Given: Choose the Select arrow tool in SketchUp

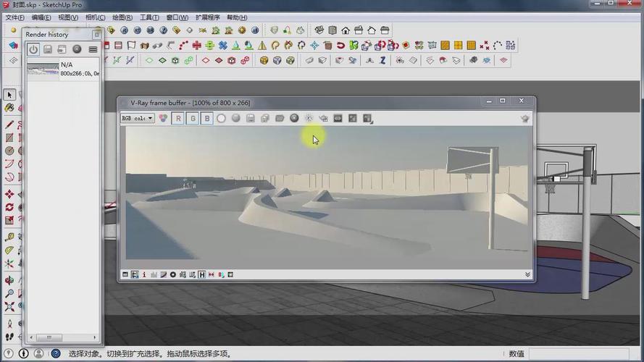Looking at the screenshot, I should (9, 95).
